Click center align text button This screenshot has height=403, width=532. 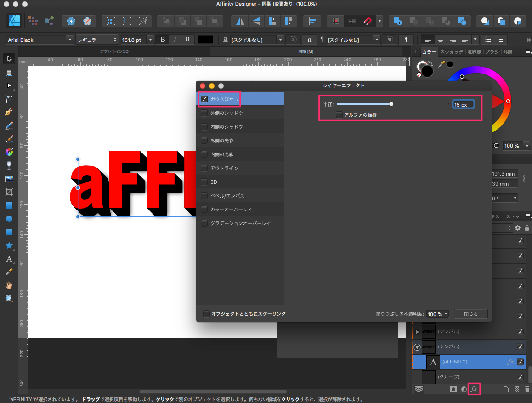(441, 40)
